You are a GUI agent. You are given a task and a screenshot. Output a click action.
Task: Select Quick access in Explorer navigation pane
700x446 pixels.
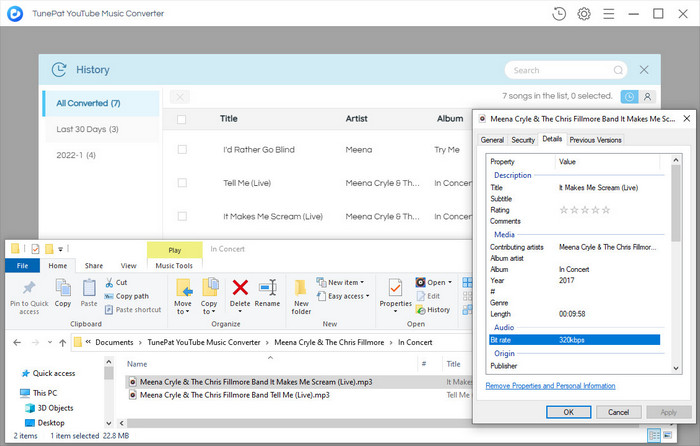(x=49, y=373)
